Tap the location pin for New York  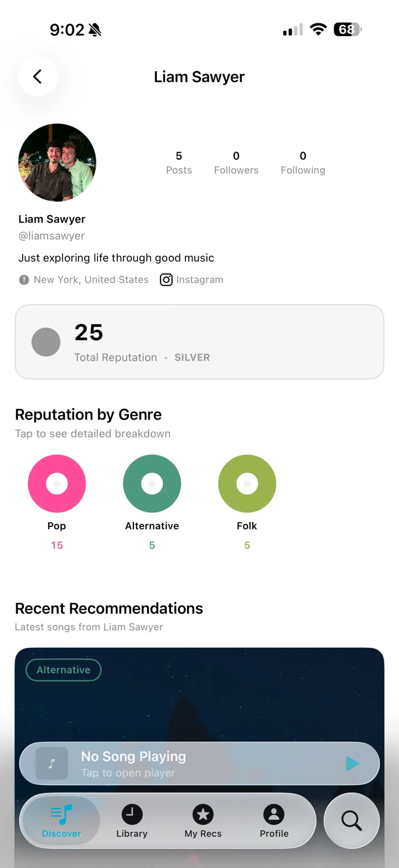point(23,280)
